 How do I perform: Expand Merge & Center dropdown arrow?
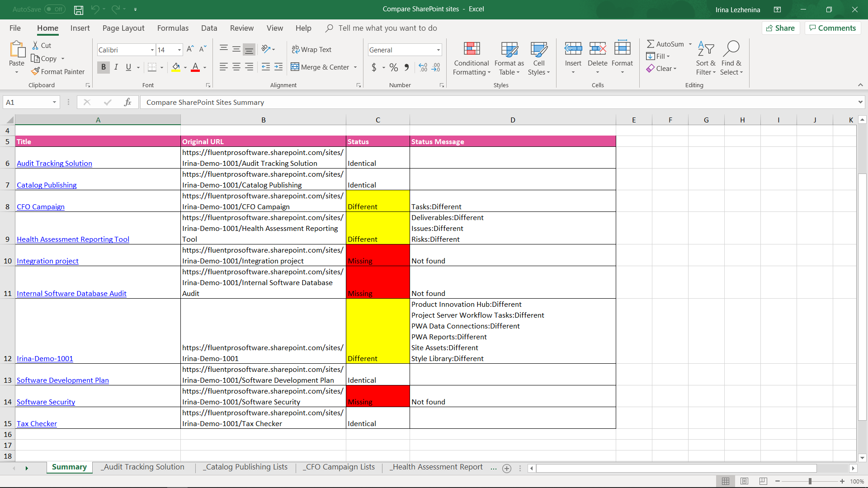pyautogui.click(x=355, y=67)
